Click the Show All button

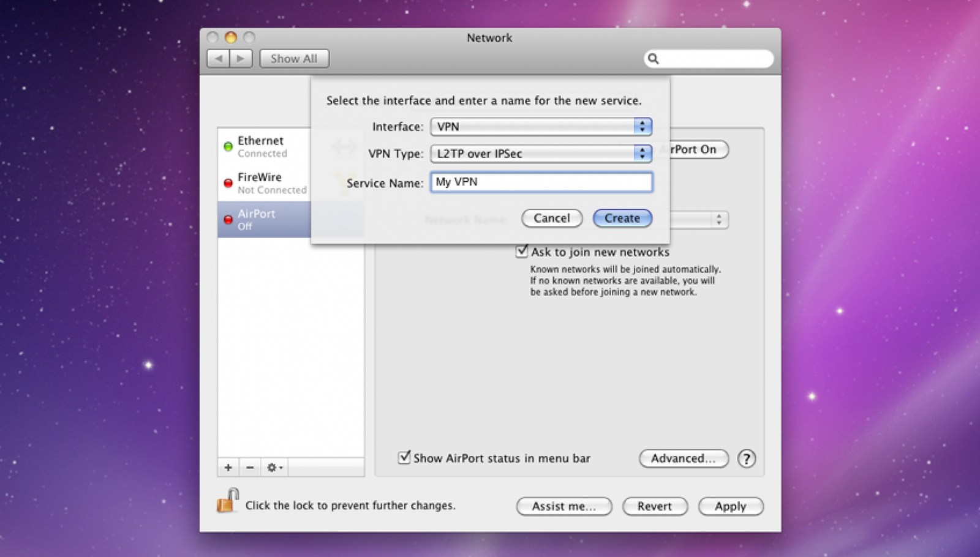tap(294, 59)
